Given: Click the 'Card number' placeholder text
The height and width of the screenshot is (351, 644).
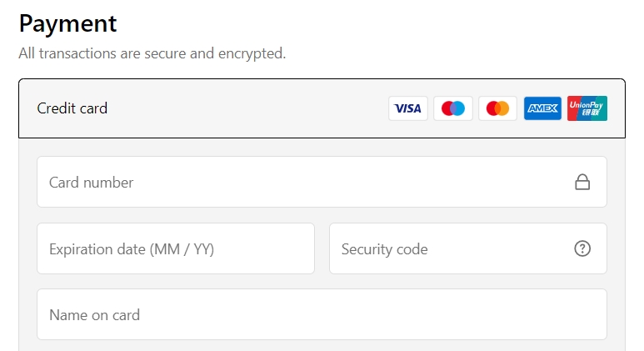Looking at the screenshot, I should (x=91, y=183).
